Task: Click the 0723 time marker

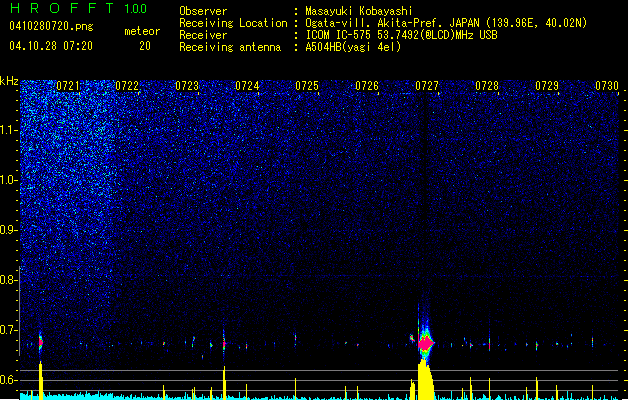Action: tap(187, 86)
